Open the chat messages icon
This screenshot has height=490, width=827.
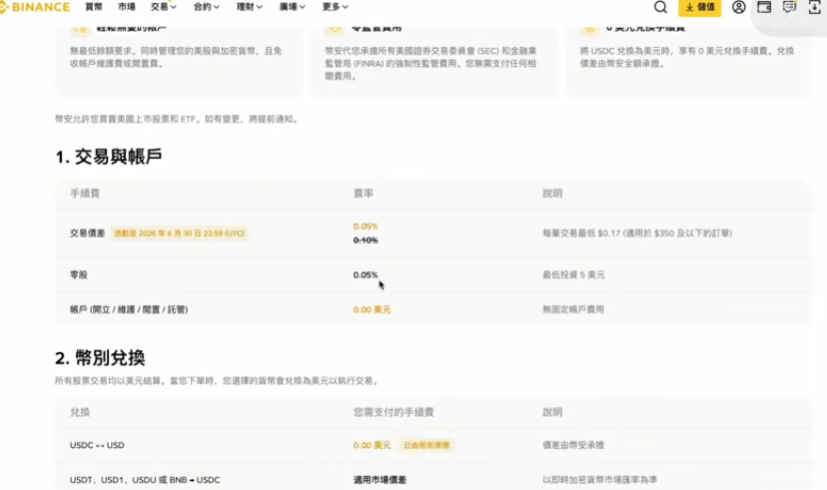click(x=789, y=7)
